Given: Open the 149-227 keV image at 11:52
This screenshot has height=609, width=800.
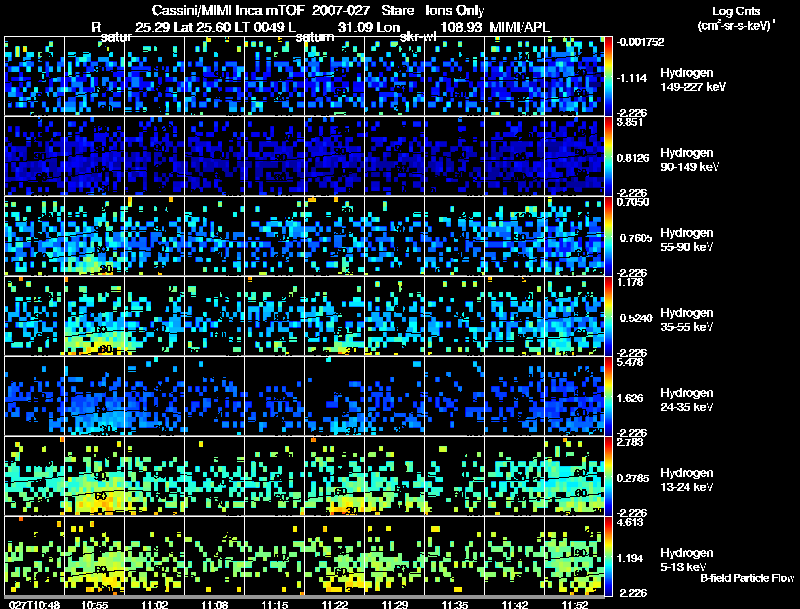Looking at the screenshot, I should [574, 76].
